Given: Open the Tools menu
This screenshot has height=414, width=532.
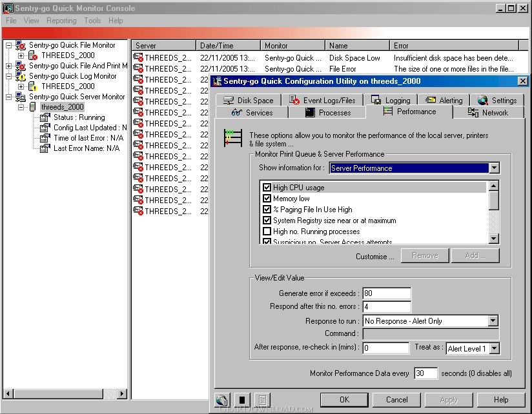Looking at the screenshot, I should 92,21.
